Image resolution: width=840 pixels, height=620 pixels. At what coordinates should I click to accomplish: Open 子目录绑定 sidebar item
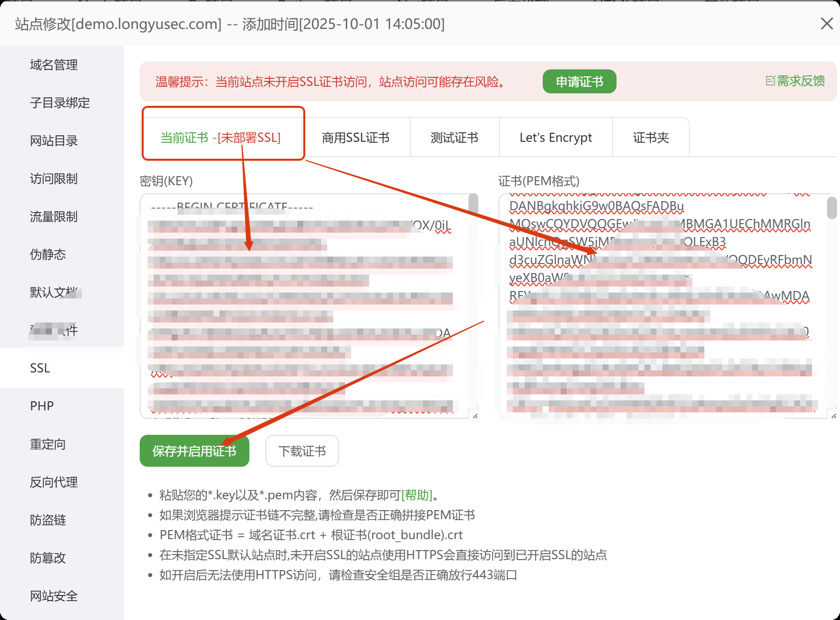(60, 103)
